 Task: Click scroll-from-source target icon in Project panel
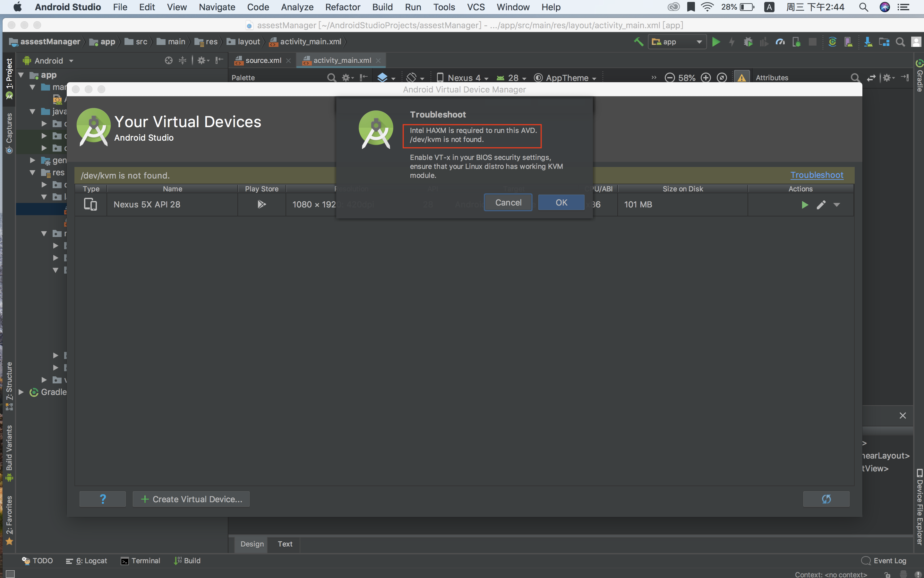168,60
